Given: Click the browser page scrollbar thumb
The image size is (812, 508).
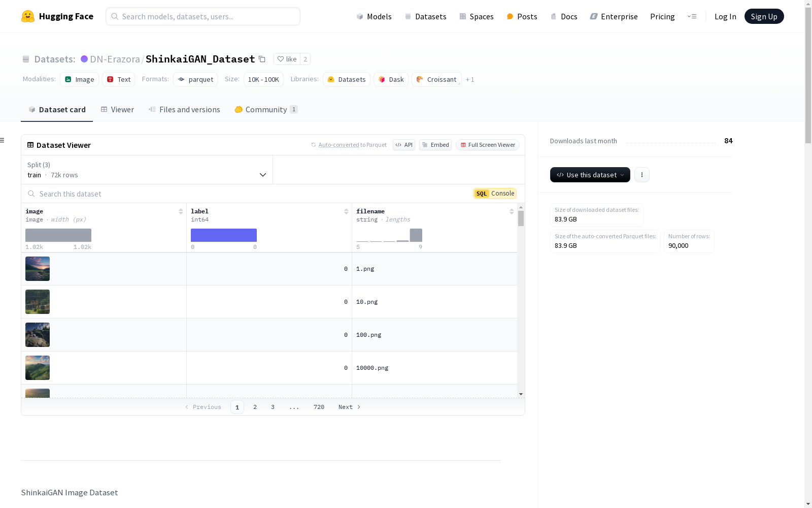Looking at the screenshot, I should tap(808, 76).
